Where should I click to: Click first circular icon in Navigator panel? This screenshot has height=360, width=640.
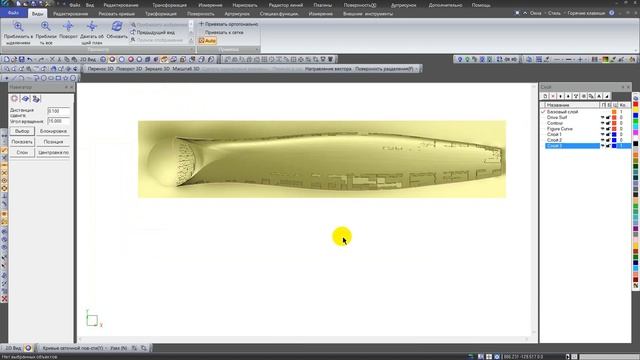coord(14,99)
